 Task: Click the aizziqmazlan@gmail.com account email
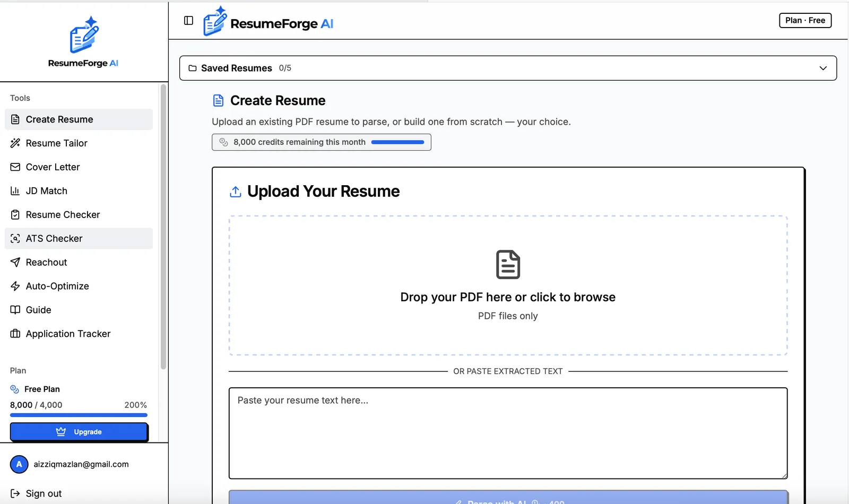tap(81, 464)
